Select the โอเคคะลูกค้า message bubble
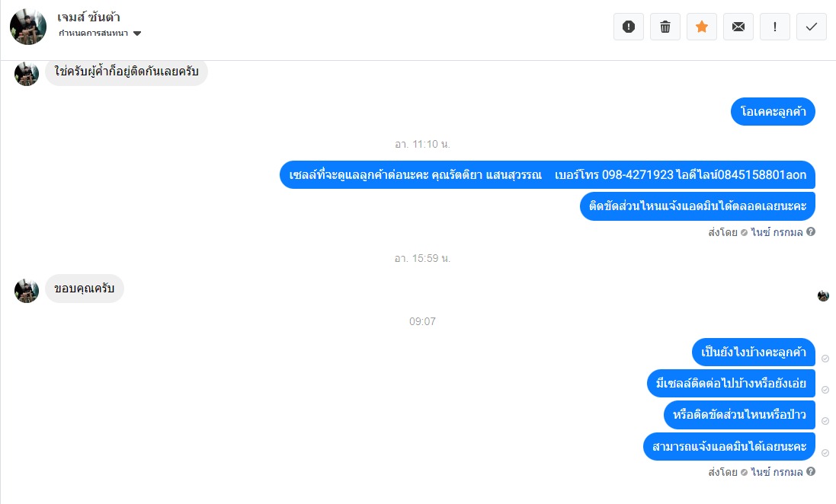Viewport: 836px width, 504px height. [x=773, y=112]
